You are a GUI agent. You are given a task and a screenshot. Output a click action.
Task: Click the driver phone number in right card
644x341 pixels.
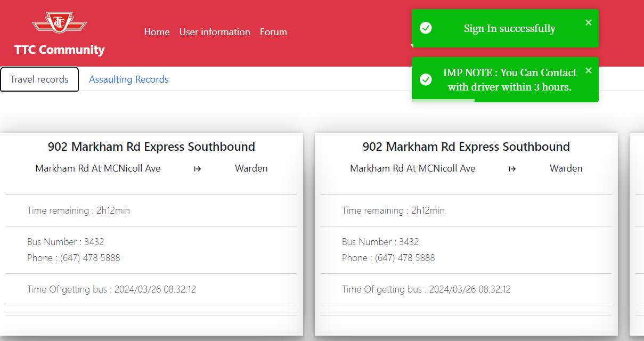click(x=405, y=258)
